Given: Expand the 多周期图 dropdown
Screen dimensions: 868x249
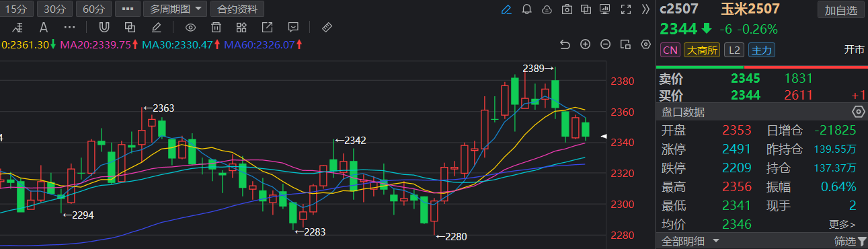Looking at the screenshot, I should [175, 9].
